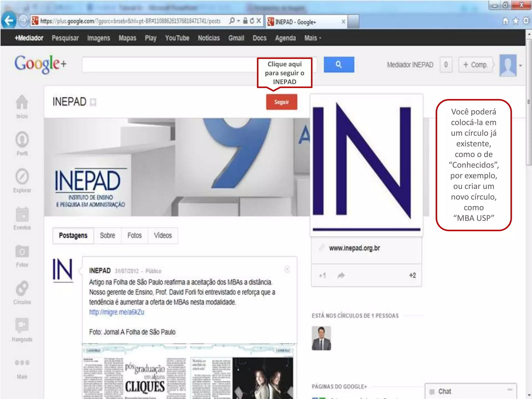Open Docs in the Google bar
Image resolution: width=532 pixels, height=399 pixels.
(260, 38)
